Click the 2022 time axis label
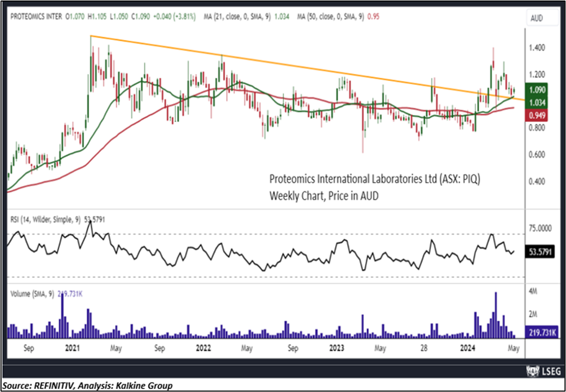 205,349
